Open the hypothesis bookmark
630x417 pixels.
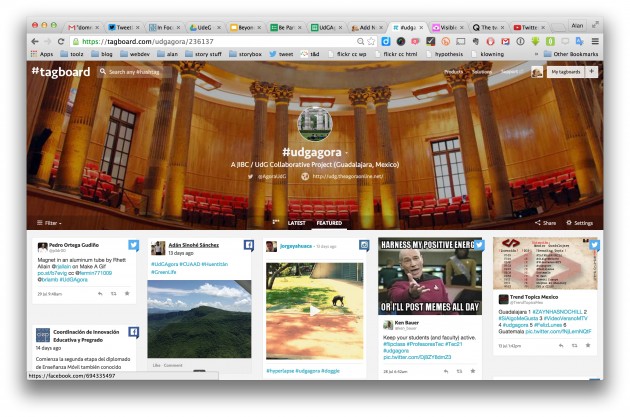(444, 54)
